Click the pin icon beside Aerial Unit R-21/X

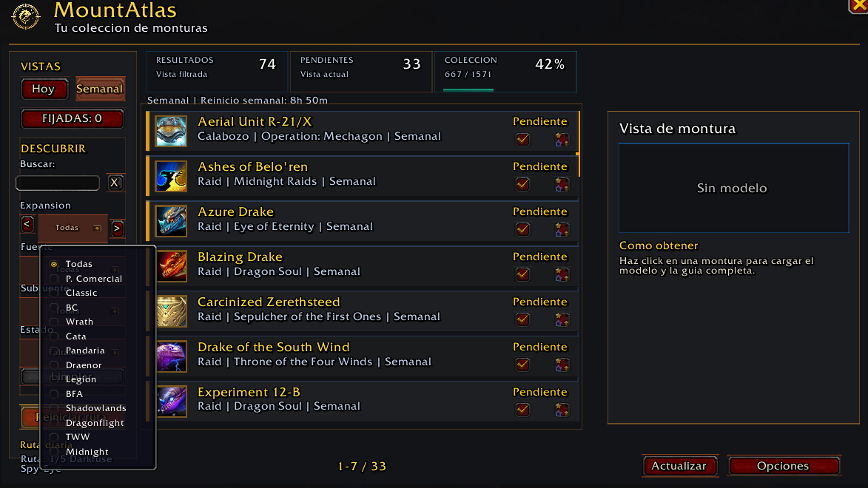click(562, 140)
